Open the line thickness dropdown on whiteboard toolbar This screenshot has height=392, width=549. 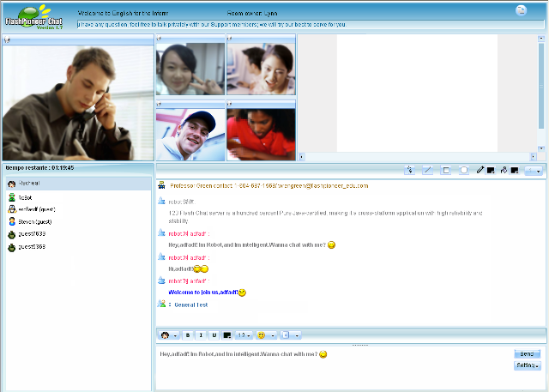tap(534, 171)
